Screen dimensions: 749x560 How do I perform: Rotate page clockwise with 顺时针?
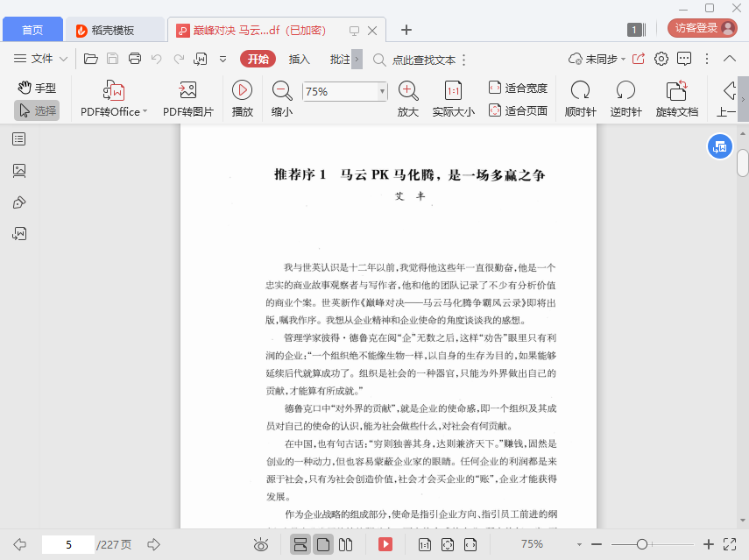[580, 90]
